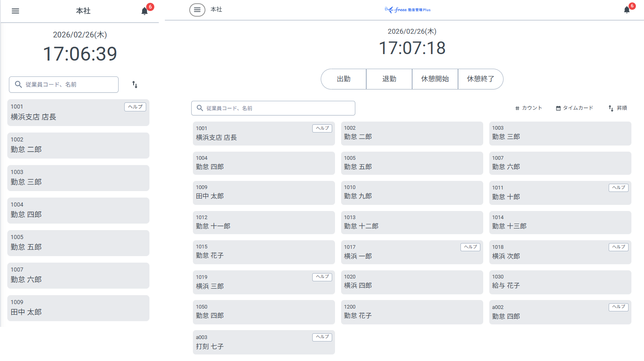Viewport: 644px width, 361px height.
Task: Open hamburger menu in left panel
Action: (15, 11)
